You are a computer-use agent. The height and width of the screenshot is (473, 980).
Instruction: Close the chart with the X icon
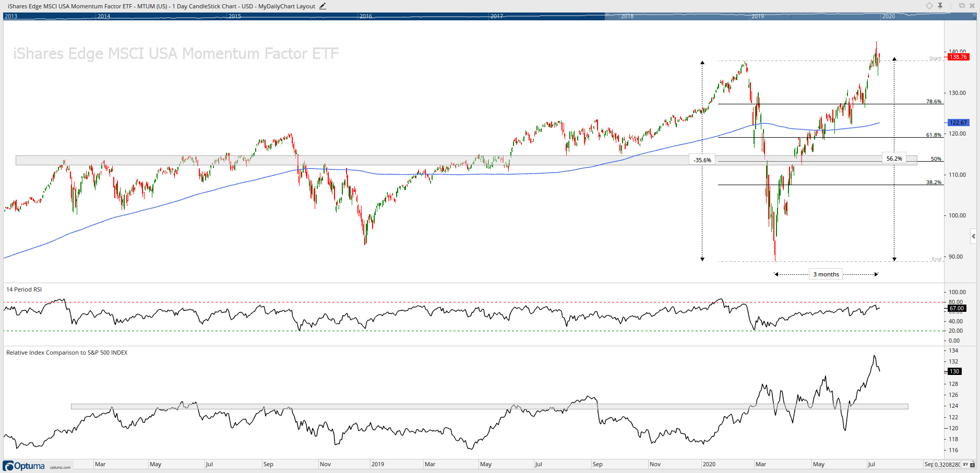point(972,6)
